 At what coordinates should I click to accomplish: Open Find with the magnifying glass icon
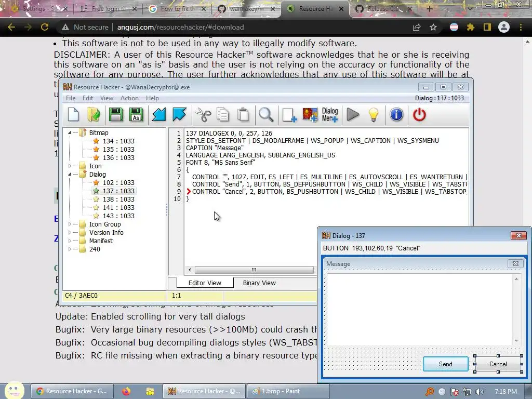[266, 115]
